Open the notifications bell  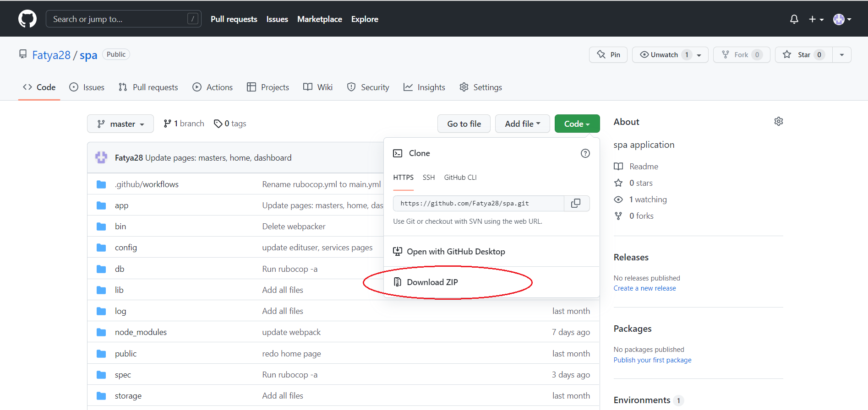point(794,19)
